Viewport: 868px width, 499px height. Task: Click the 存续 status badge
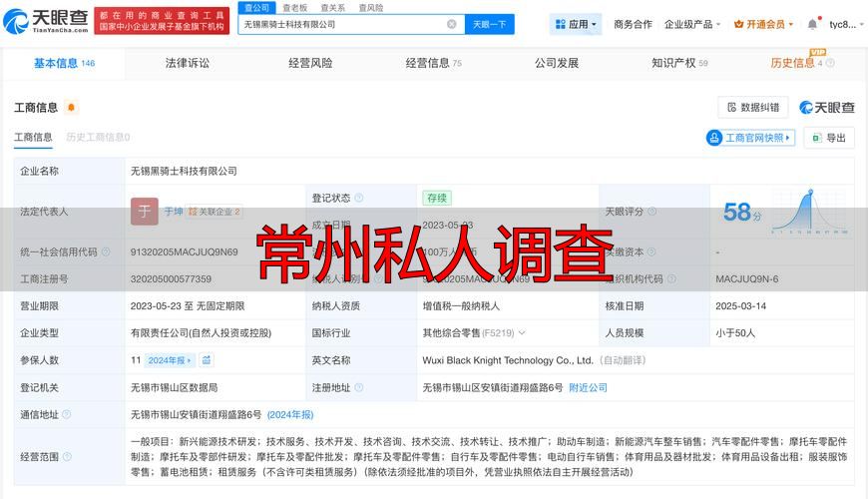coord(437,198)
